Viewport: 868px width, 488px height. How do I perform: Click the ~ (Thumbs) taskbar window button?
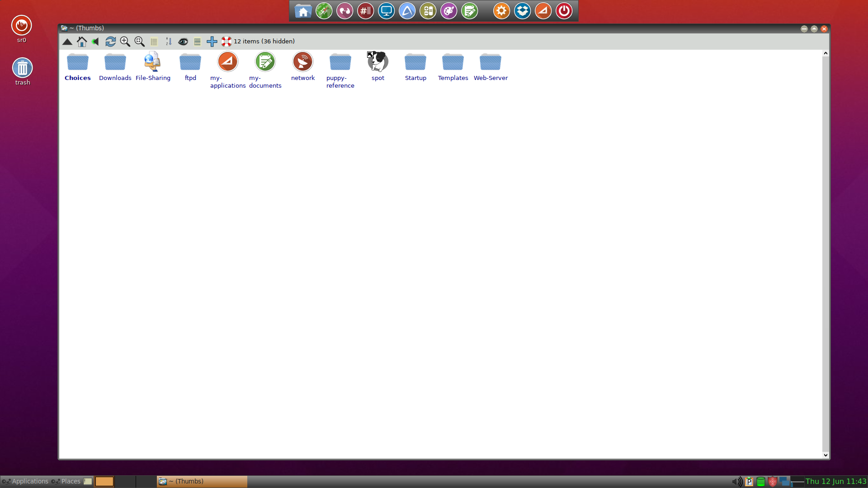pos(202,482)
